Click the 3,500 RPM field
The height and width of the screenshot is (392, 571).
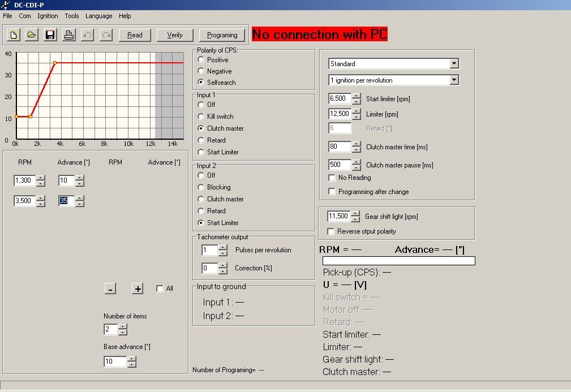(25, 201)
